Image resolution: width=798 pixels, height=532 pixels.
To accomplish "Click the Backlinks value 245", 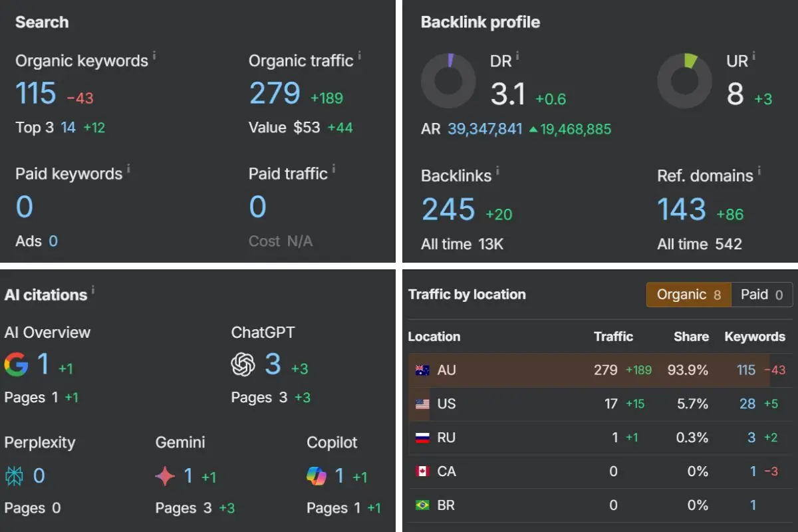I will pos(448,209).
